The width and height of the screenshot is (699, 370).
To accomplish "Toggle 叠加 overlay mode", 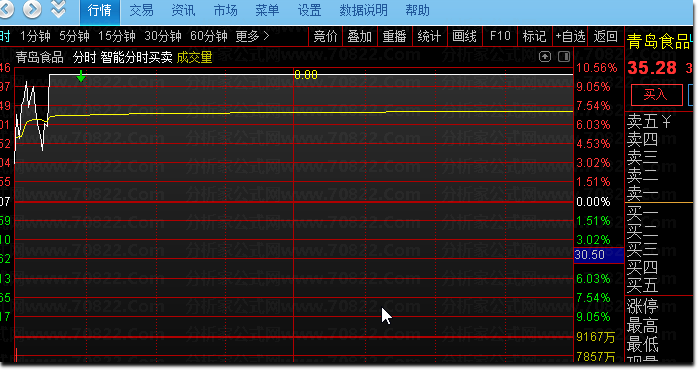I will [360, 36].
